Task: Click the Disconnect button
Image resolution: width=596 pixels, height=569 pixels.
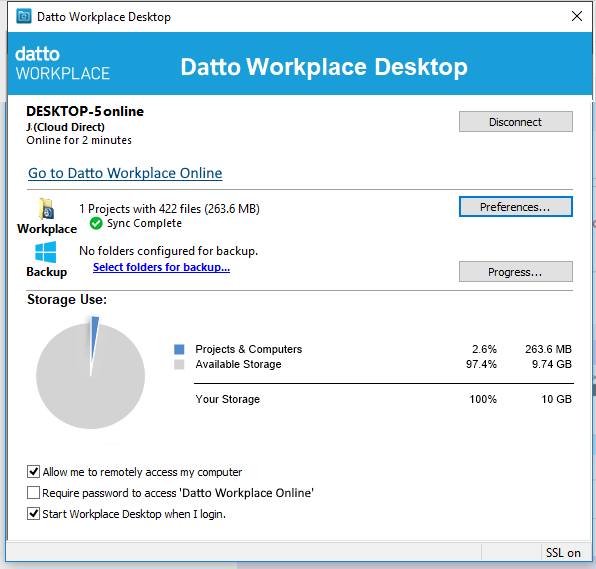Action: (x=516, y=122)
